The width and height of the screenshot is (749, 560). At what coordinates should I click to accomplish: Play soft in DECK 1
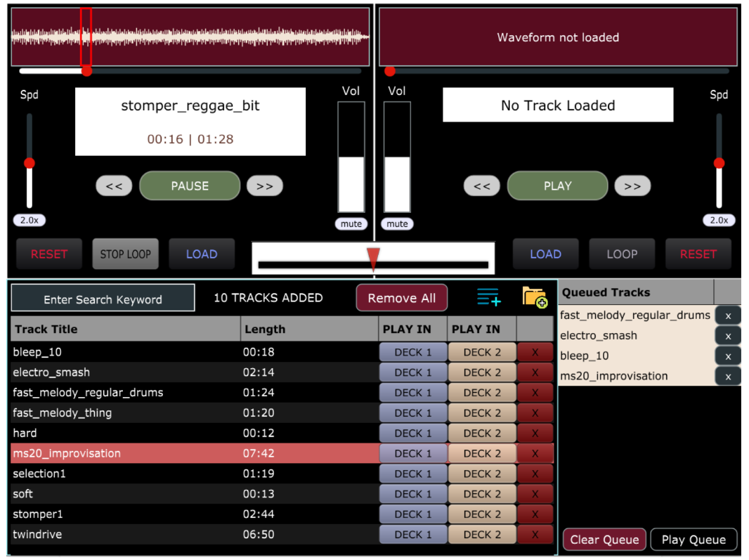point(413,494)
